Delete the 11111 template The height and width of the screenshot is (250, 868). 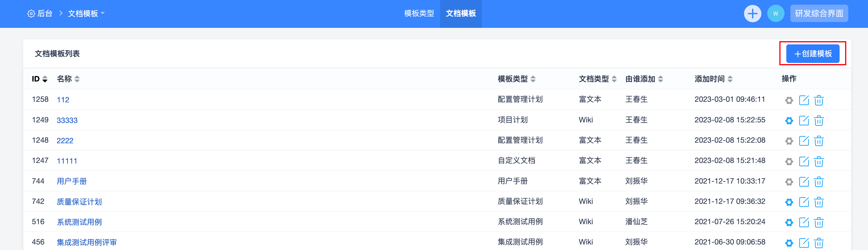click(x=818, y=161)
